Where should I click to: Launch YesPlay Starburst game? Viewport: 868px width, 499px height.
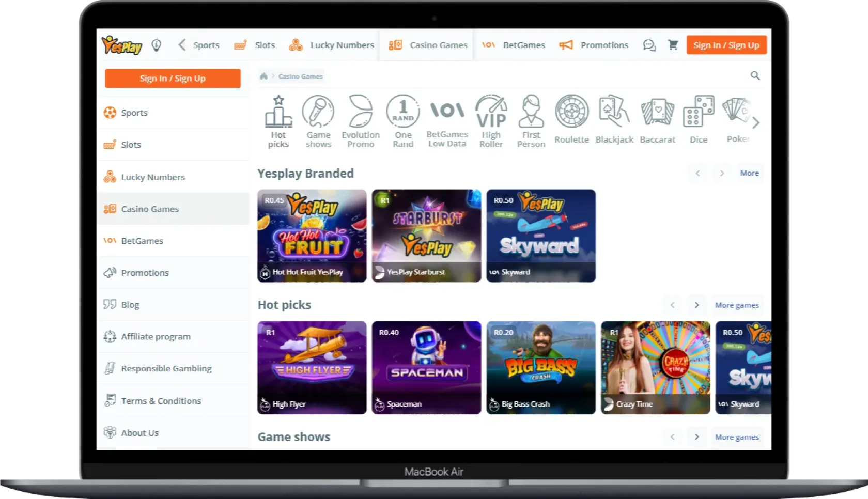426,236
